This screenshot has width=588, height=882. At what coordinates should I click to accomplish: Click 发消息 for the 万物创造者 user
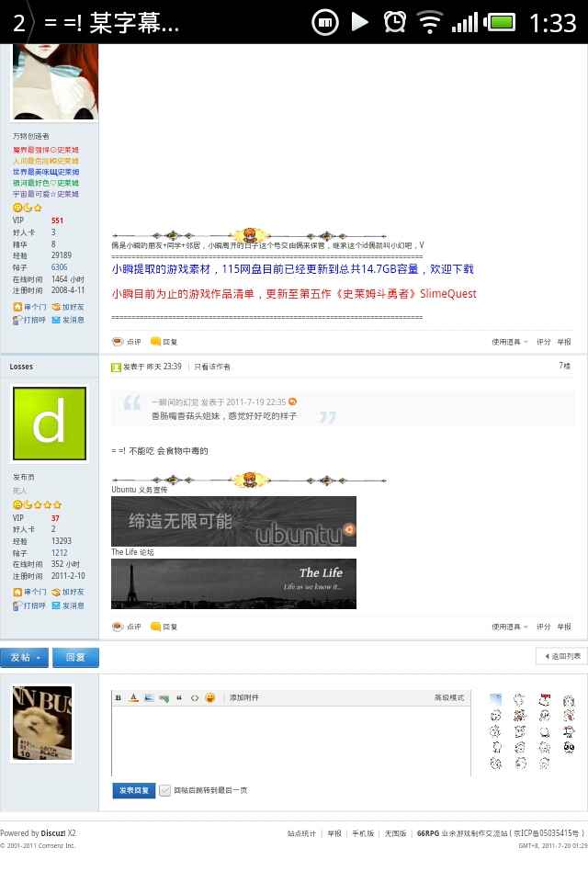click(x=68, y=320)
